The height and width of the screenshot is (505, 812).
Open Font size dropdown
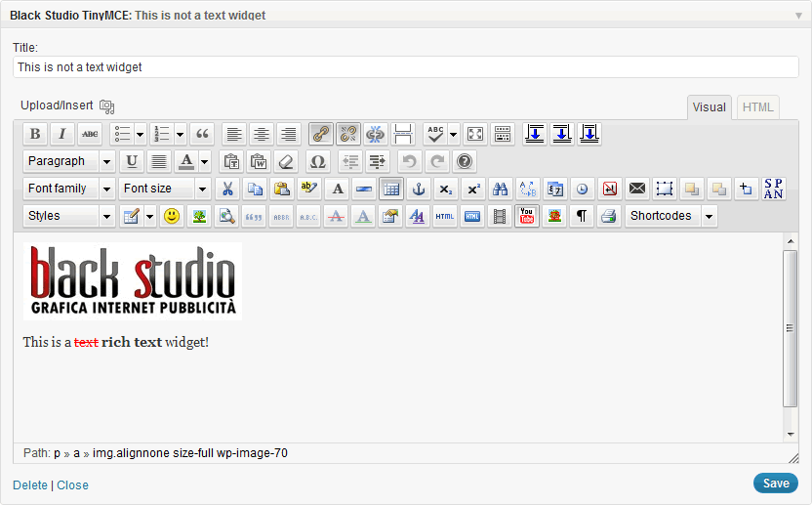pos(164,189)
